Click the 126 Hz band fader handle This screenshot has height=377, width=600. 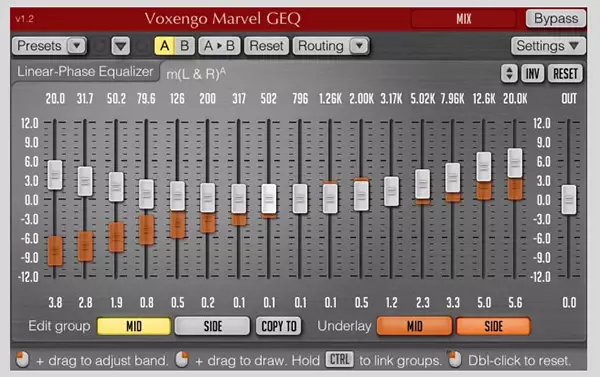(x=178, y=196)
